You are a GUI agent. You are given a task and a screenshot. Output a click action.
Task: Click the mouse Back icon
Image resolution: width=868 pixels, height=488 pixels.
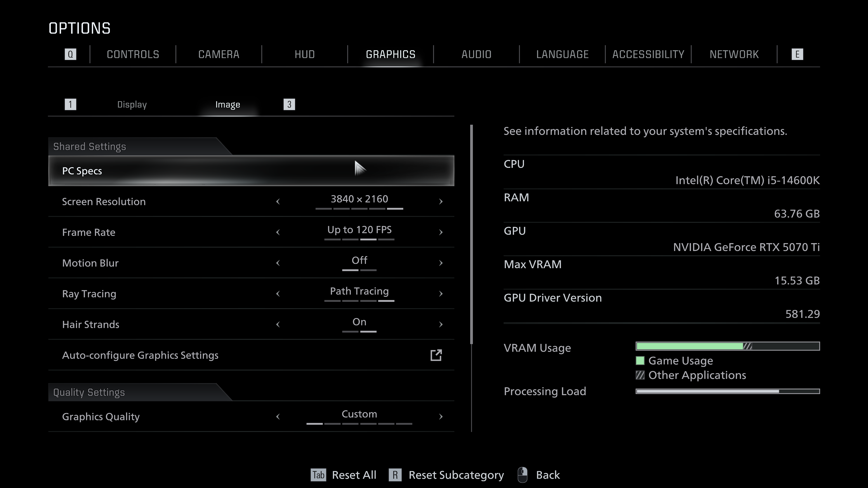(x=522, y=475)
